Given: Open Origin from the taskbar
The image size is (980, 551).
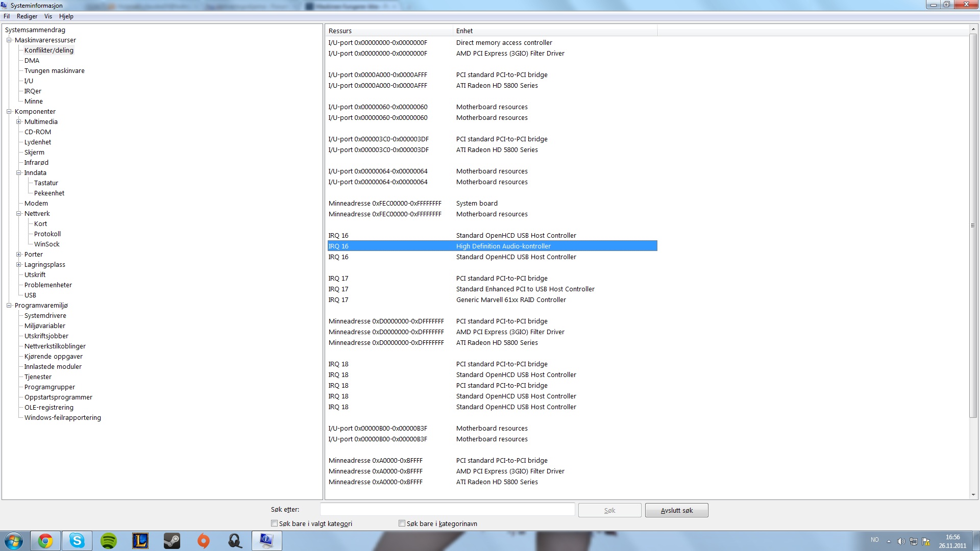Looking at the screenshot, I should click(x=204, y=541).
